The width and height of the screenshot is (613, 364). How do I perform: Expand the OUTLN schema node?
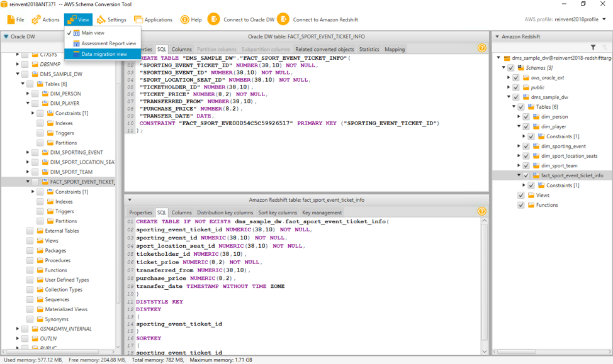point(18,339)
